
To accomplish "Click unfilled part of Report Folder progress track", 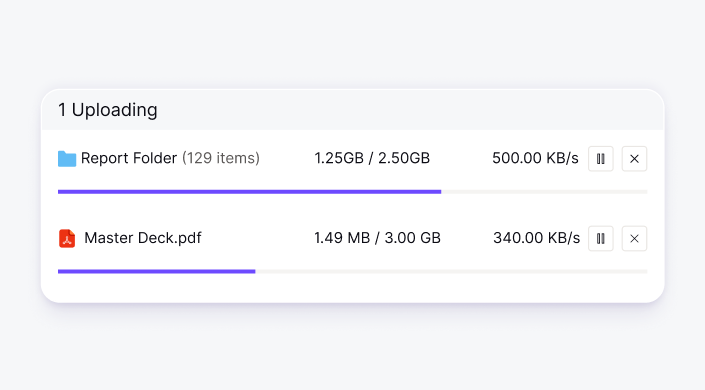I will 544,192.
